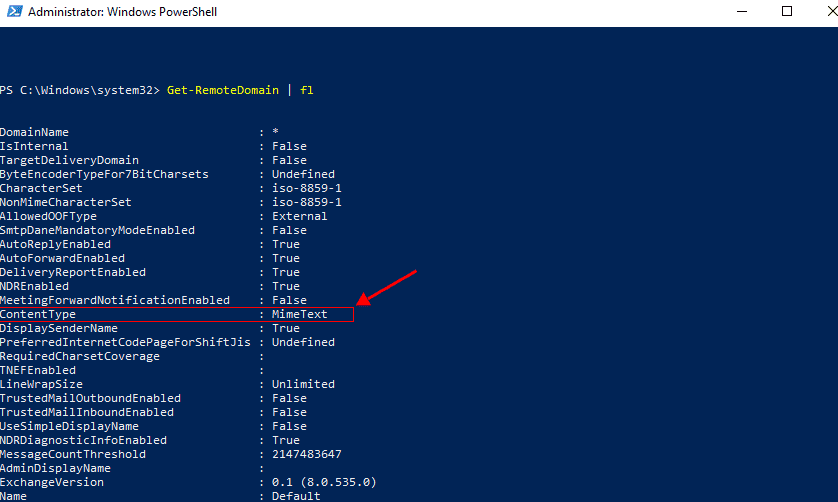This screenshot has height=502, width=838.
Task: Click the PS C:\Windows\system32 prompt text
Action: 79,90
